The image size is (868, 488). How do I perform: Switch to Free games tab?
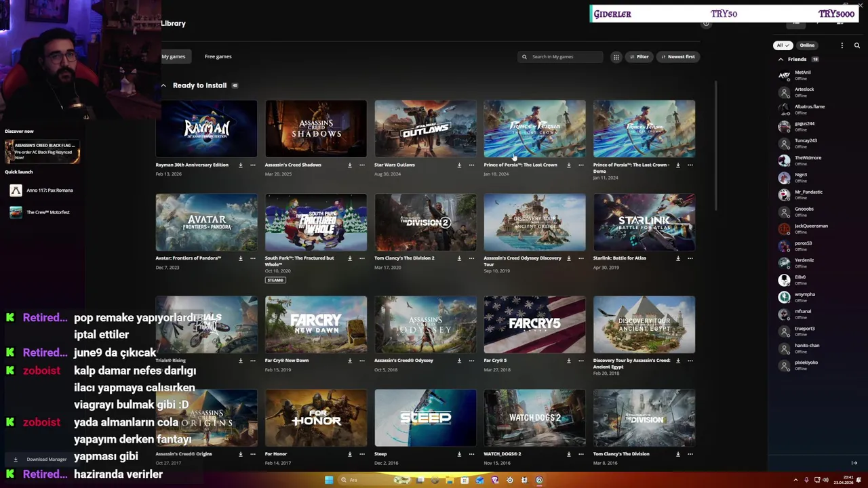click(218, 57)
